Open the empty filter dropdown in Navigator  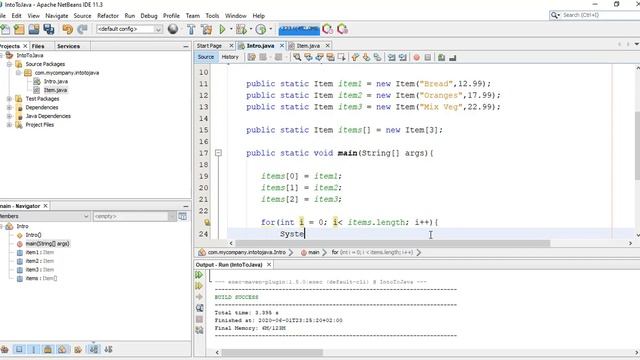[x=172, y=216]
